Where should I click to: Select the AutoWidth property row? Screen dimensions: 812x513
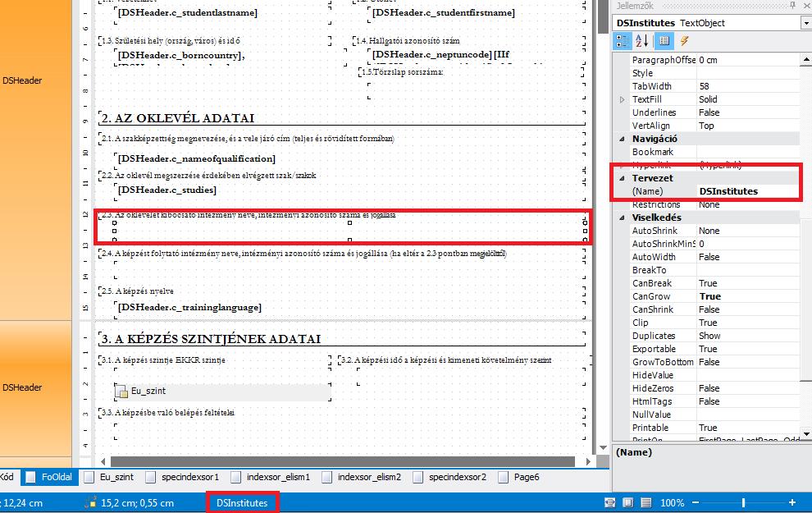(x=714, y=257)
